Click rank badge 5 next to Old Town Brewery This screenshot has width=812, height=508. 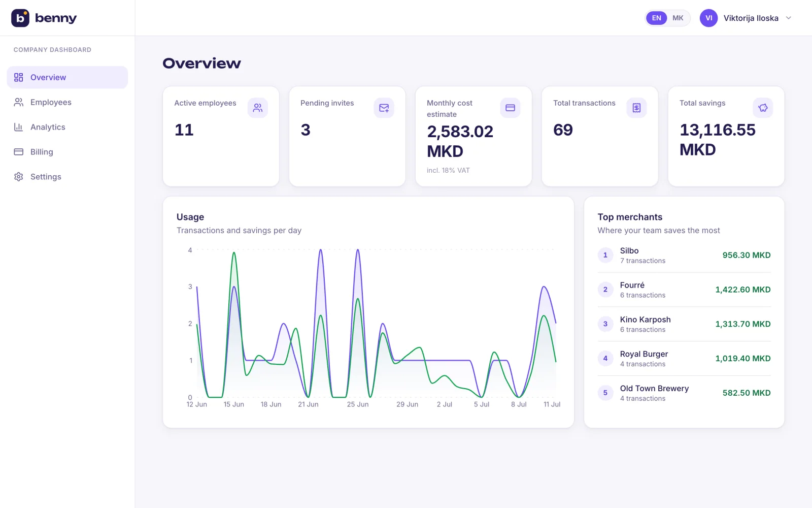(605, 393)
